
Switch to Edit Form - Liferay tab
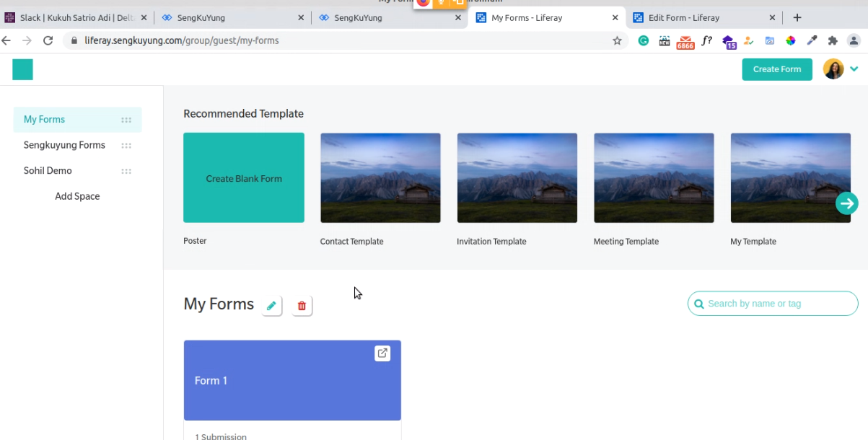(704, 17)
